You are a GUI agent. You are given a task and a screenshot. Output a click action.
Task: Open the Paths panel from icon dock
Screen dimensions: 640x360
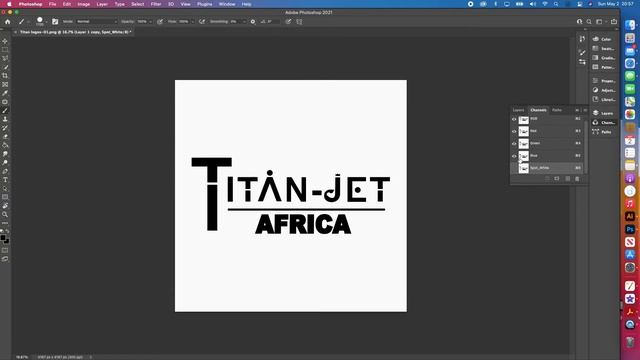tap(603, 132)
